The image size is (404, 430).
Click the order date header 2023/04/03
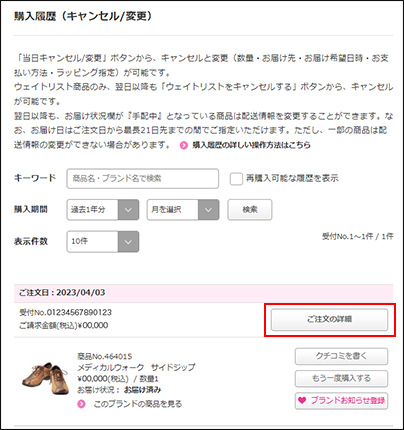point(62,293)
